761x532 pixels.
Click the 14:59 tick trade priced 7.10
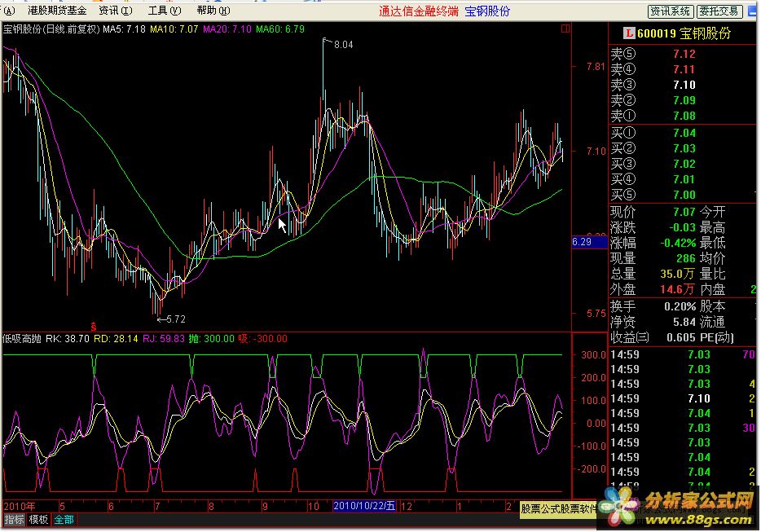tap(698, 398)
